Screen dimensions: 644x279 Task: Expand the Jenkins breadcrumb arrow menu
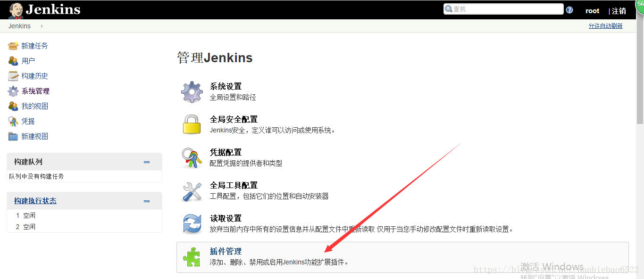[x=42, y=26]
